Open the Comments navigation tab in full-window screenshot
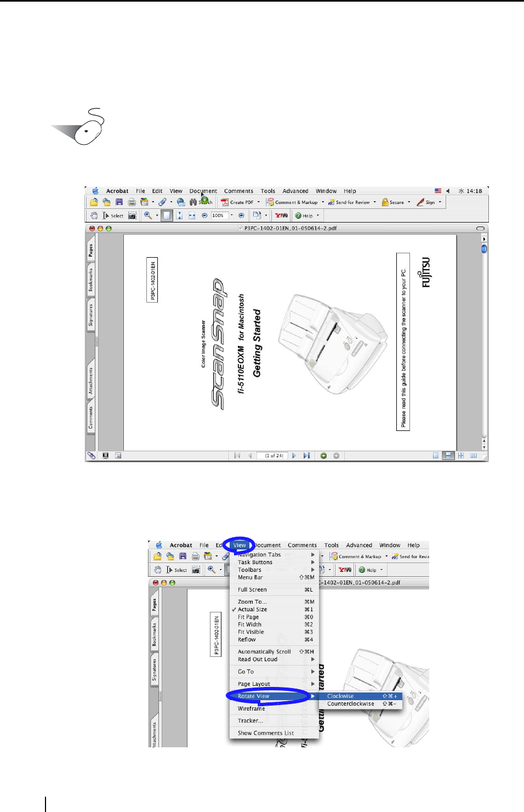This screenshot has height=812, width=524. (x=90, y=418)
